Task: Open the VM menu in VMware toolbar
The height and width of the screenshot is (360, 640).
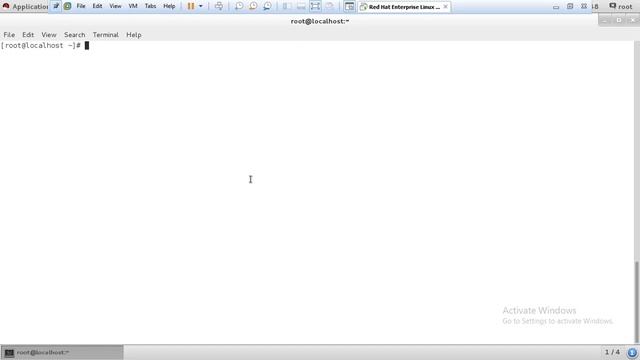Action: pos(133,6)
